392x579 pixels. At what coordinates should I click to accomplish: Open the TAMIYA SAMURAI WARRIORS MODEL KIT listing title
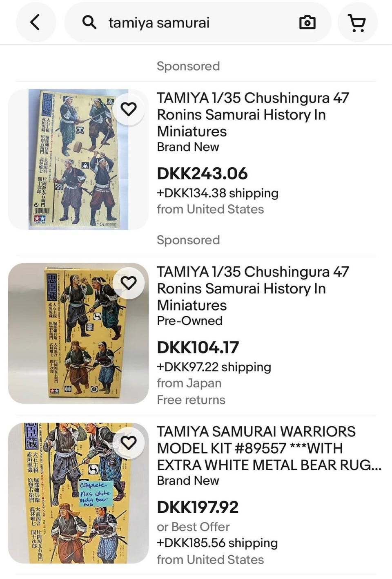[x=269, y=448]
